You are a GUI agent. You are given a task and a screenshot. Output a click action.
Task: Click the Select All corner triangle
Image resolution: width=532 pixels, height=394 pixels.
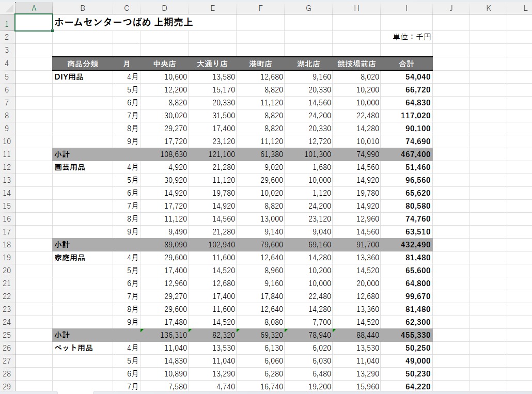click(7, 8)
